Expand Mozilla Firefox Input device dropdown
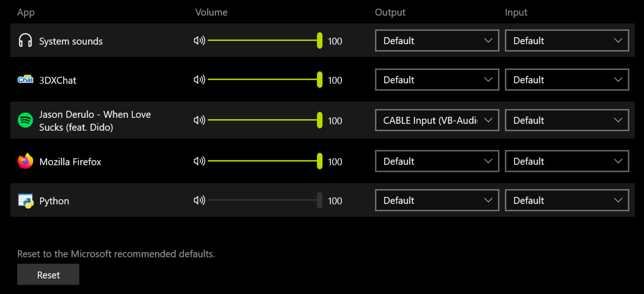644x294 pixels. point(567,161)
